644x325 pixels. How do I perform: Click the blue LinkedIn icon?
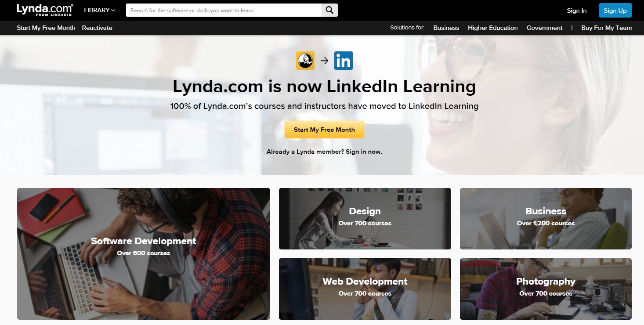(344, 61)
